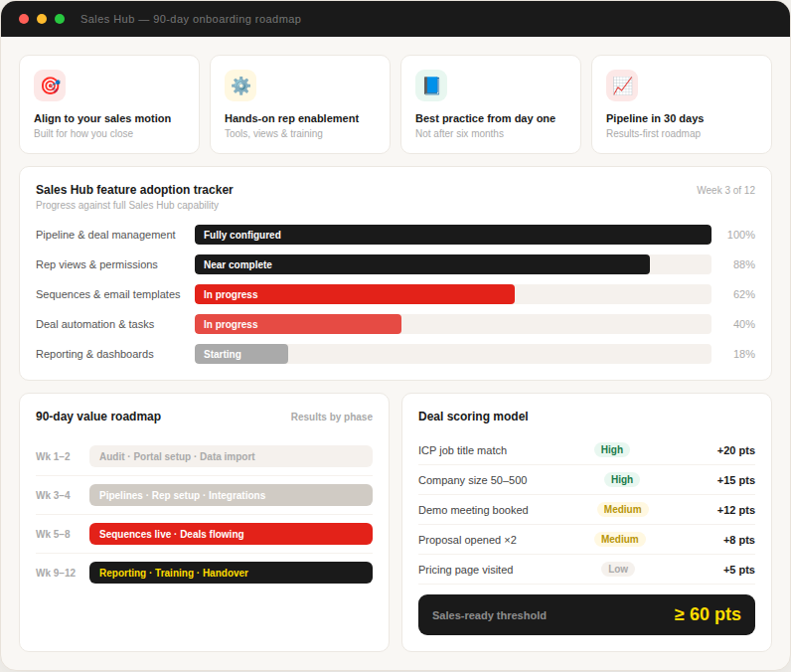Click the 'Week 3 of 12' label

tap(725, 190)
